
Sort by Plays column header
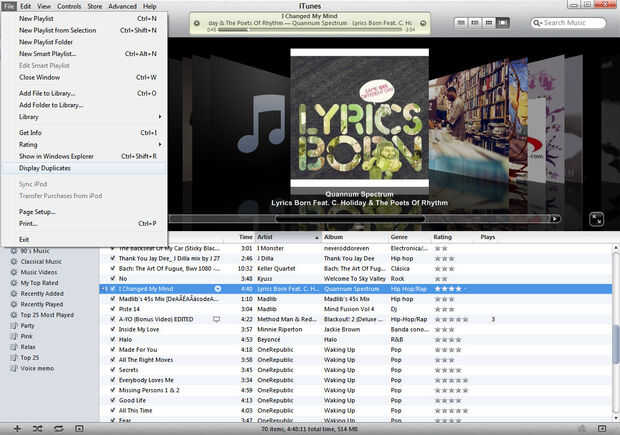coord(487,237)
